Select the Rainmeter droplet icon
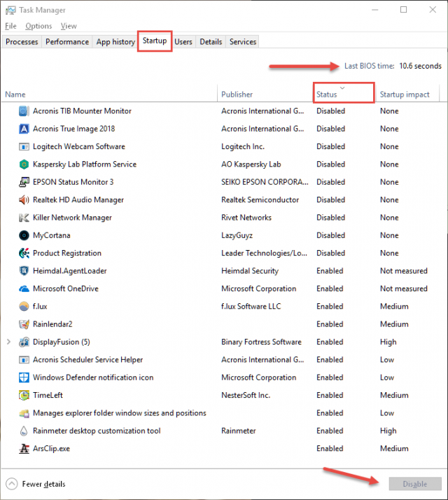The height and width of the screenshot is (500, 448). tap(24, 431)
